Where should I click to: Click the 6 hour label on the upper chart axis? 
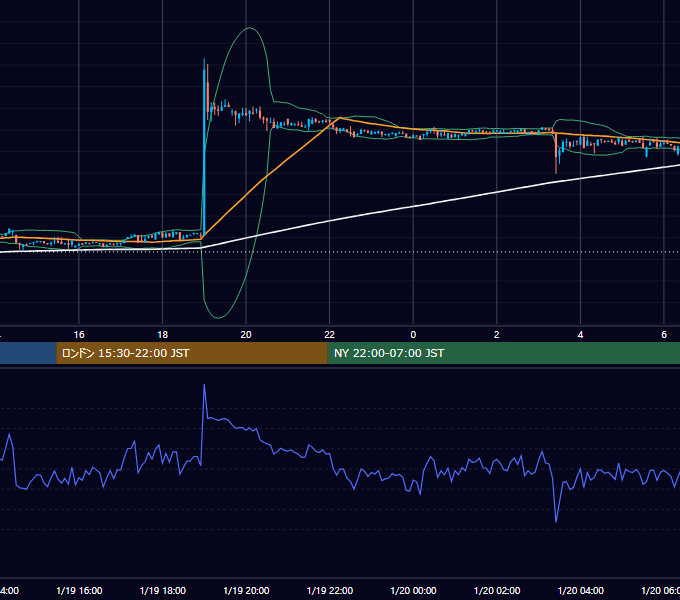point(664,335)
